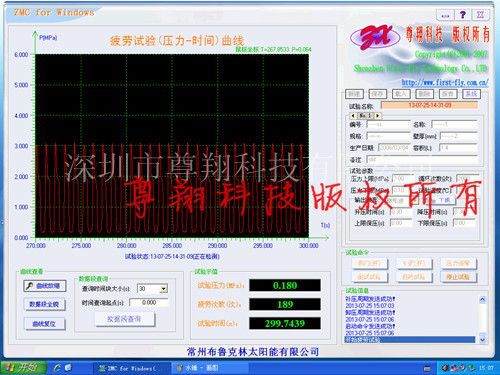This screenshot has height=375, width=500.
Task: Open the output medium dropdown
Action: point(414,200)
